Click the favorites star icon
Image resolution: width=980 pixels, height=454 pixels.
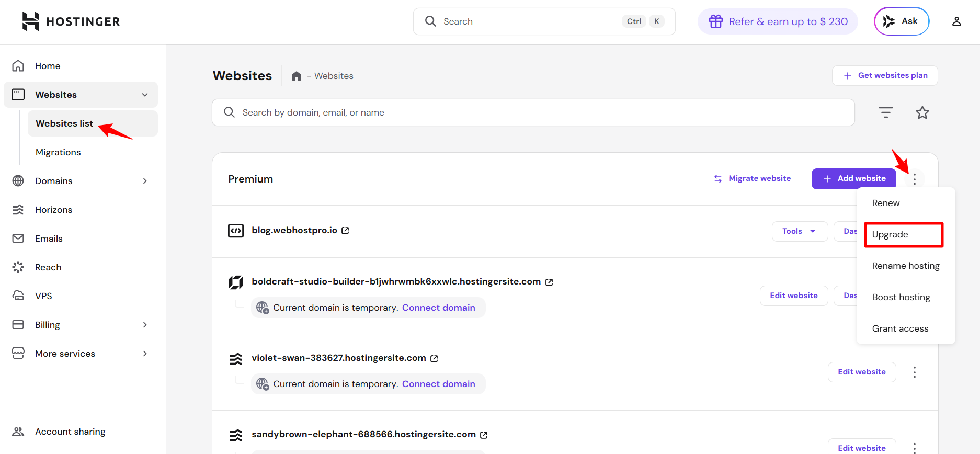coord(922,112)
